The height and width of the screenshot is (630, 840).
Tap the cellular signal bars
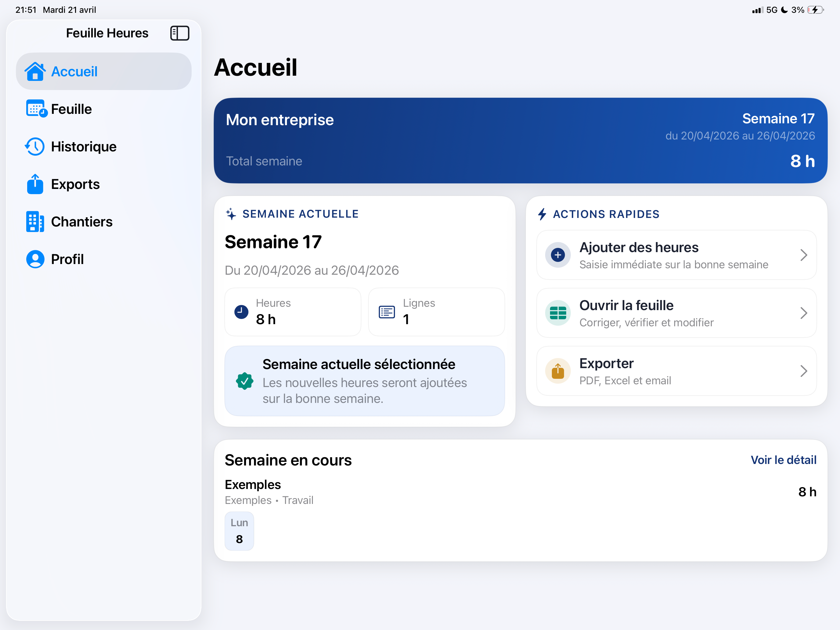pyautogui.click(x=758, y=10)
